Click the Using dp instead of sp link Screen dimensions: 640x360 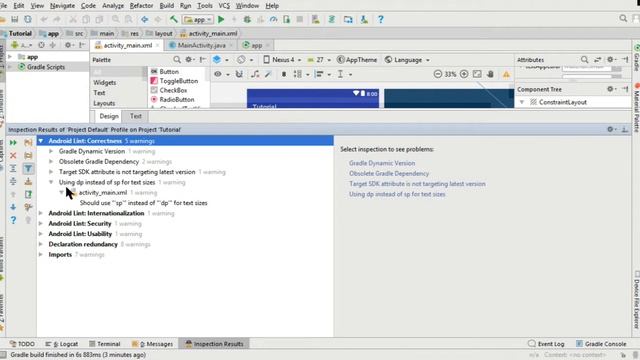point(397,194)
